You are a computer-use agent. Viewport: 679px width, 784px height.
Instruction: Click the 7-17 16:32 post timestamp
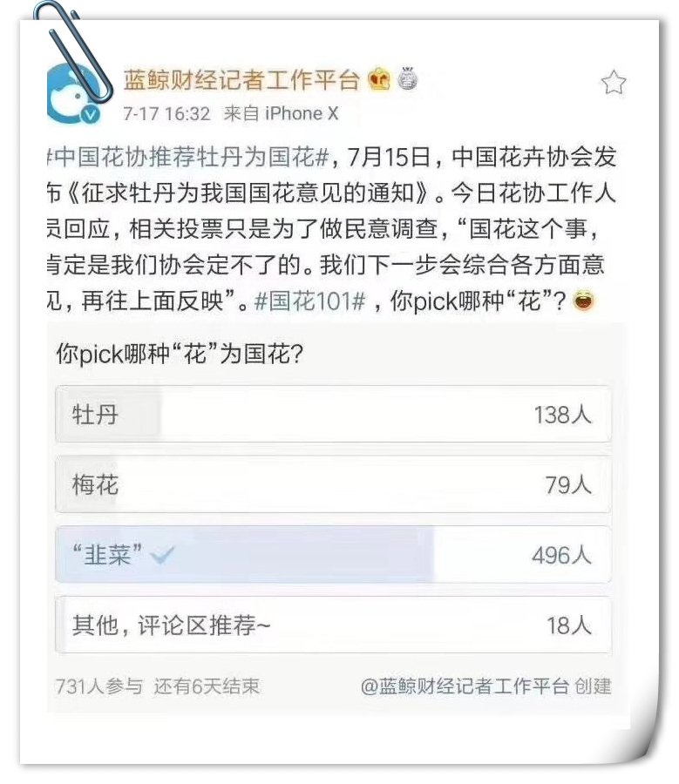pyautogui.click(x=166, y=114)
